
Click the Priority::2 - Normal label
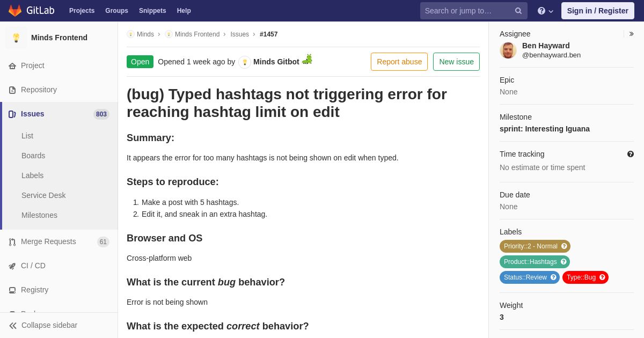pos(531,246)
